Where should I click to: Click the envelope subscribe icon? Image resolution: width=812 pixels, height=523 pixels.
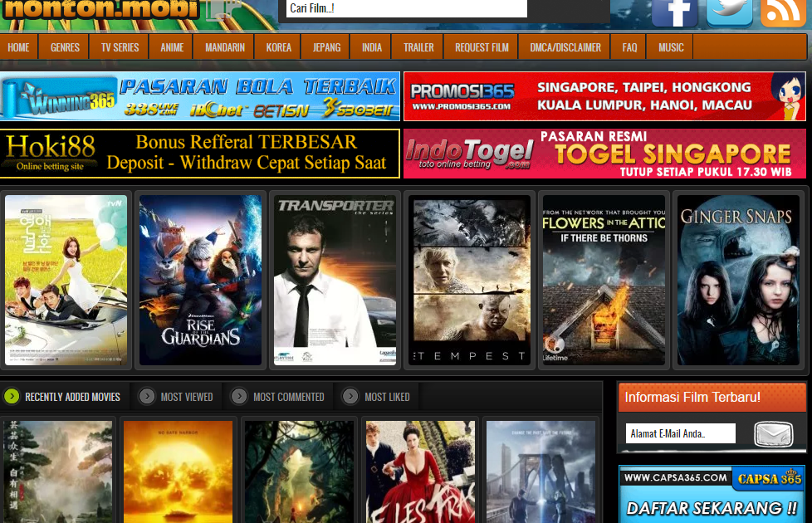[773, 434]
